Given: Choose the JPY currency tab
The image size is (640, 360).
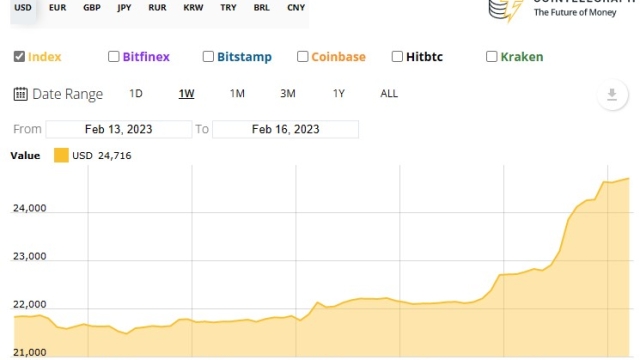Looking at the screenshot, I should click(x=124, y=8).
